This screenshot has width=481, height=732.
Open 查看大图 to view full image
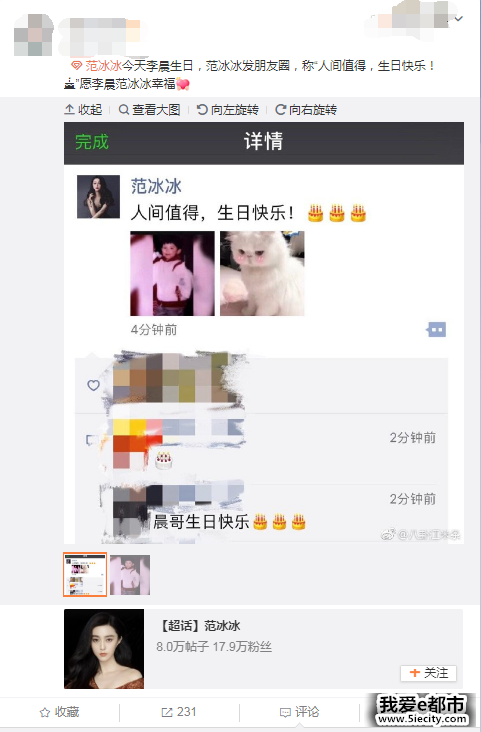coord(149,110)
